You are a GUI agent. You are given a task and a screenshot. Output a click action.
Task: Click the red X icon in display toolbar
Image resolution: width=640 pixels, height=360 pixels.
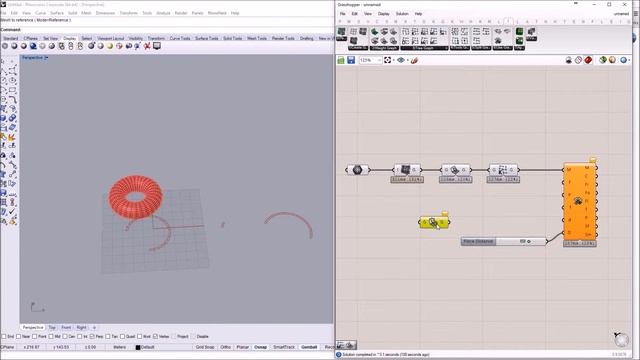coord(147,46)
